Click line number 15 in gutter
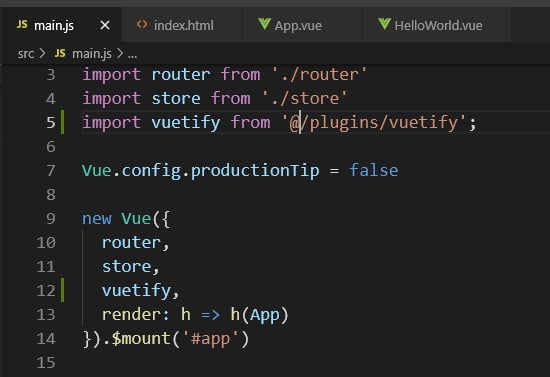Viewport: 550px width, 377px height. click(x=46, y=363)
